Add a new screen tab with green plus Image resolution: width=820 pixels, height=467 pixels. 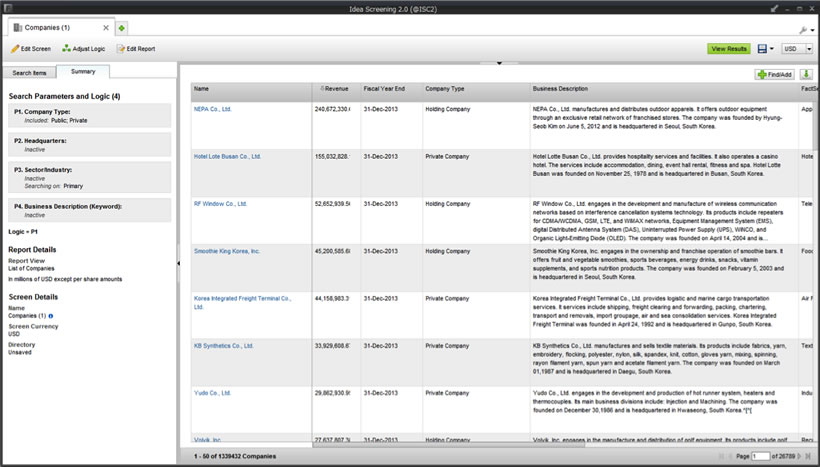point(121,28)
